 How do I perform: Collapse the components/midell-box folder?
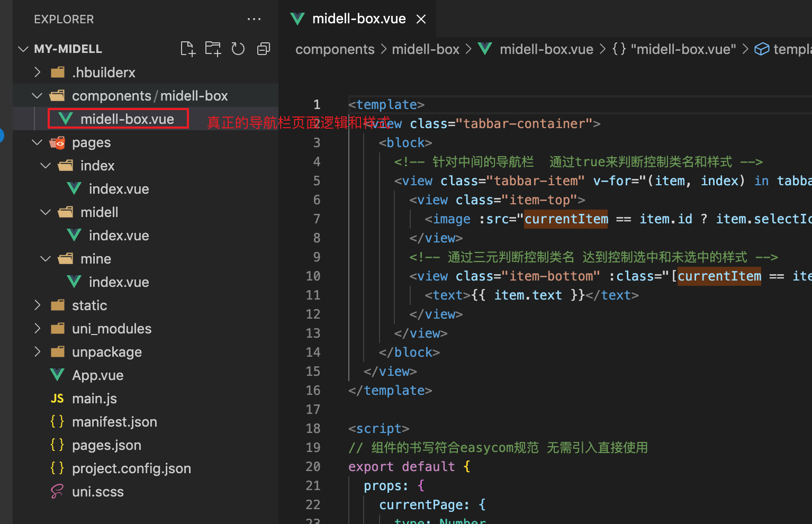tap(37, 95)
